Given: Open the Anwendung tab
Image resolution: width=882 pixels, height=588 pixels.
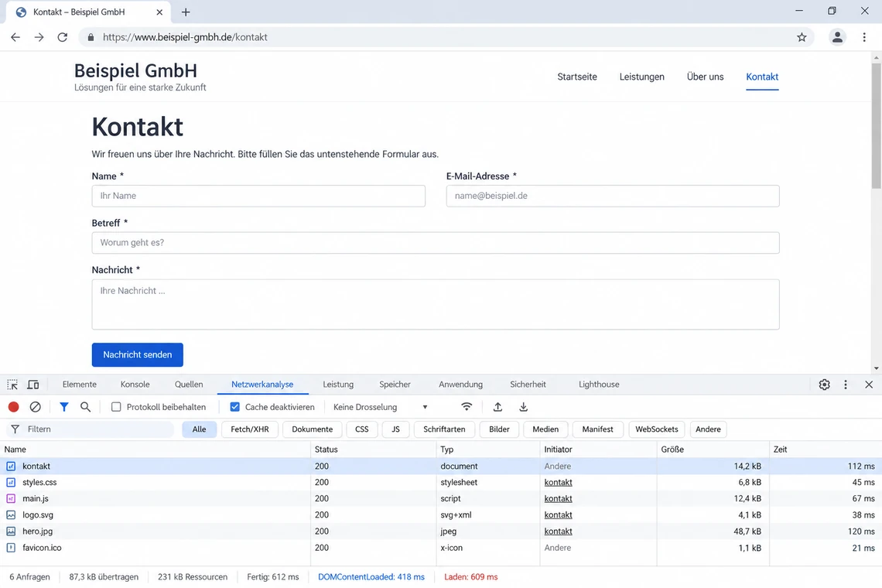Looking at the screenshot, I should (460, 385).
